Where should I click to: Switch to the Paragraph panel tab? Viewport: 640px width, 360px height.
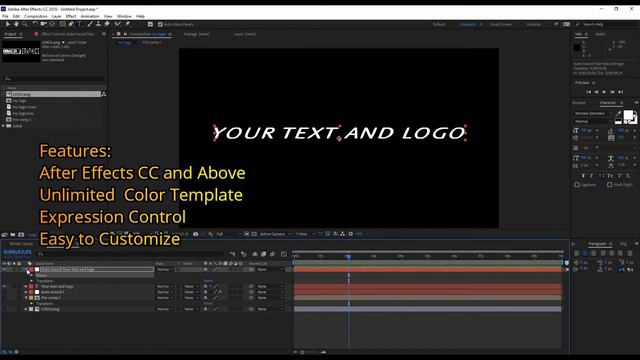pyautogui.click(x=597, y=244)
